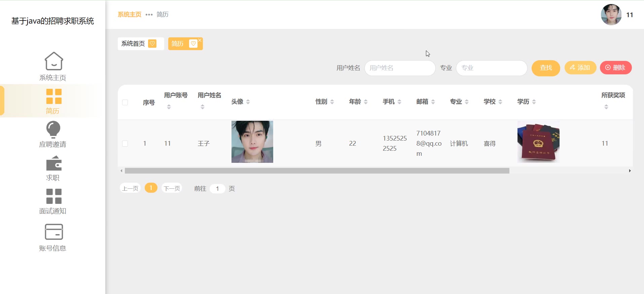
Task: Check the row checkbox for 王子
Action: tap(125, 144)
